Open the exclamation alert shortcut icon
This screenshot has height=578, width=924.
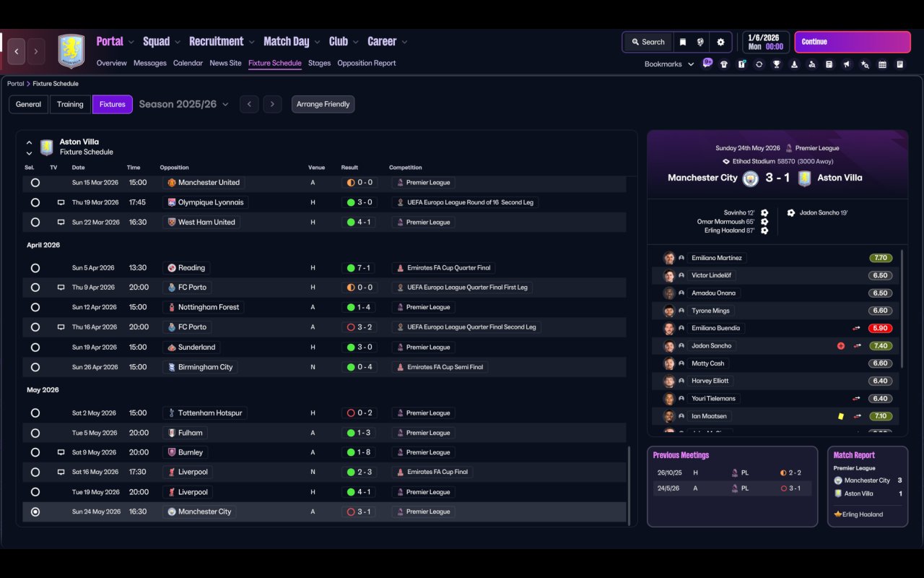tap(741, 64)
